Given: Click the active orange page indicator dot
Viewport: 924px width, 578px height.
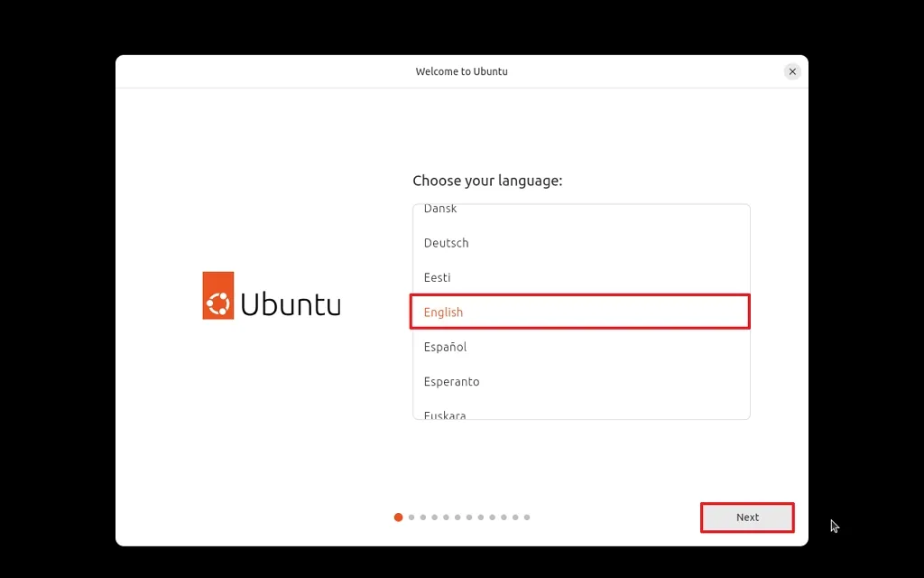Looking at the screenshot, I should click(x=398, y=517).
